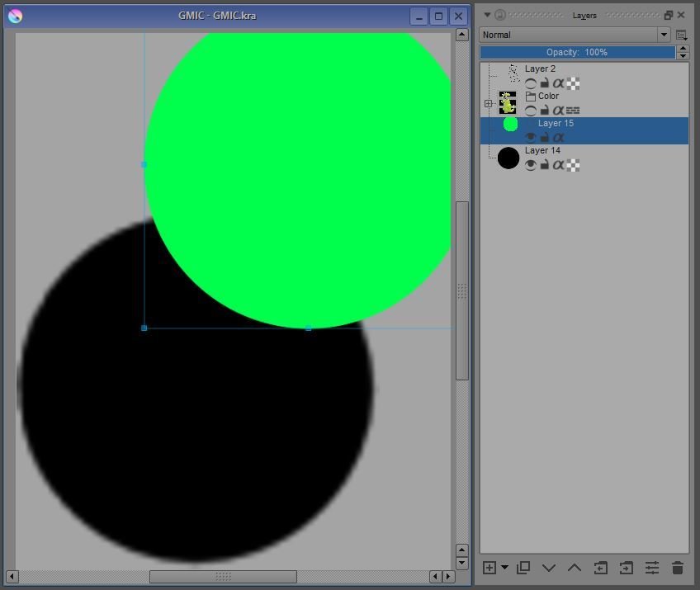This screenshot has height=590, width=700.
Task: Click the canvas scroll-up arrow at top right
Action: (x=462, y=35)
